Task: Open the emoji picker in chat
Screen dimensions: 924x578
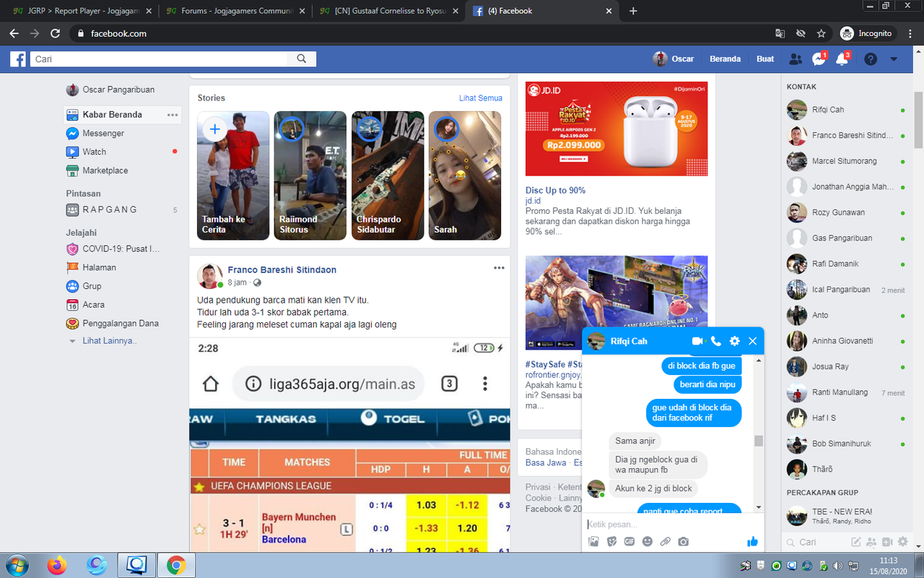Action: [x=648, y=541]
